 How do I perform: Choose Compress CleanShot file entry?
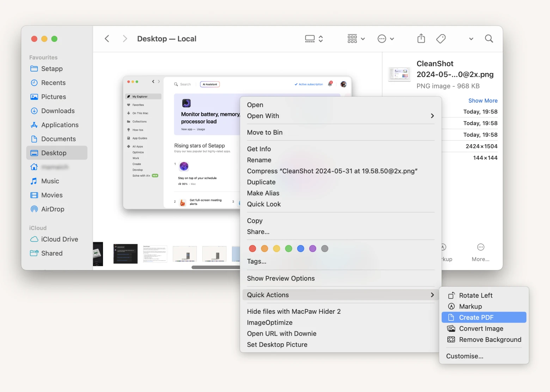pos(341,171)
